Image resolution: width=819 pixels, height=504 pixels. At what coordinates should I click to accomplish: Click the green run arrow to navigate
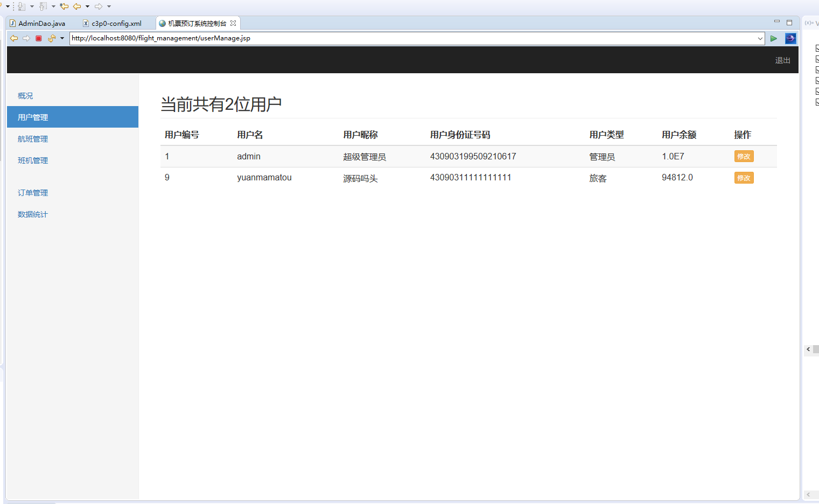pos(774,38)
